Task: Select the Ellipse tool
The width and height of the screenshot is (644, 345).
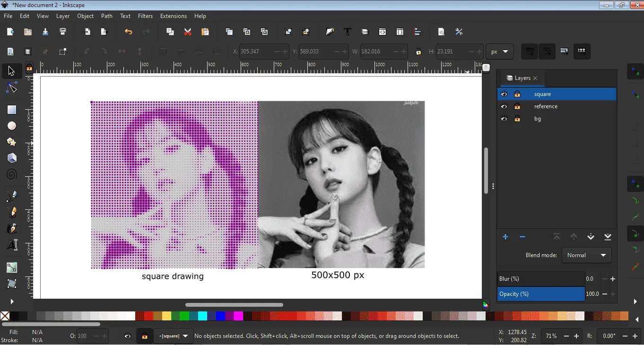Action: (12, 126)
